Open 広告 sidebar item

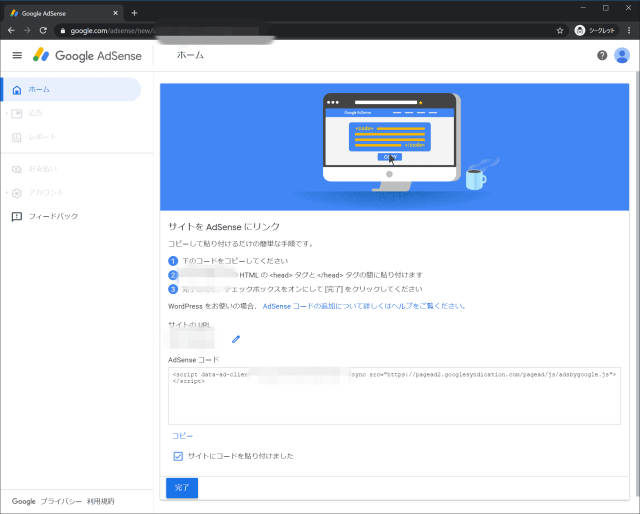coord(35,113)
